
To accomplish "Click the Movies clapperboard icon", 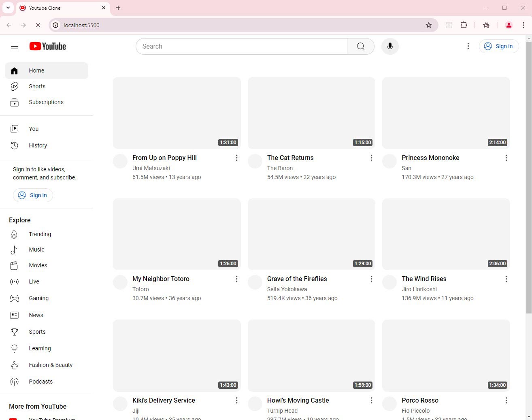I will click(14, 266).
